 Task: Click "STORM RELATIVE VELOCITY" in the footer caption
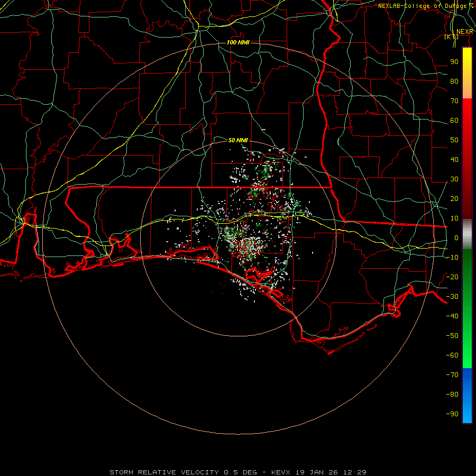point(164,472)
